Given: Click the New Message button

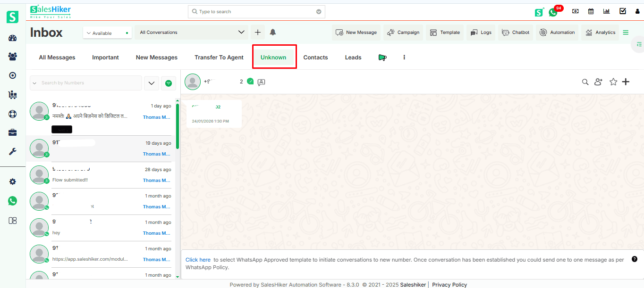Looking at the screenshot, I should click(356, 33).
